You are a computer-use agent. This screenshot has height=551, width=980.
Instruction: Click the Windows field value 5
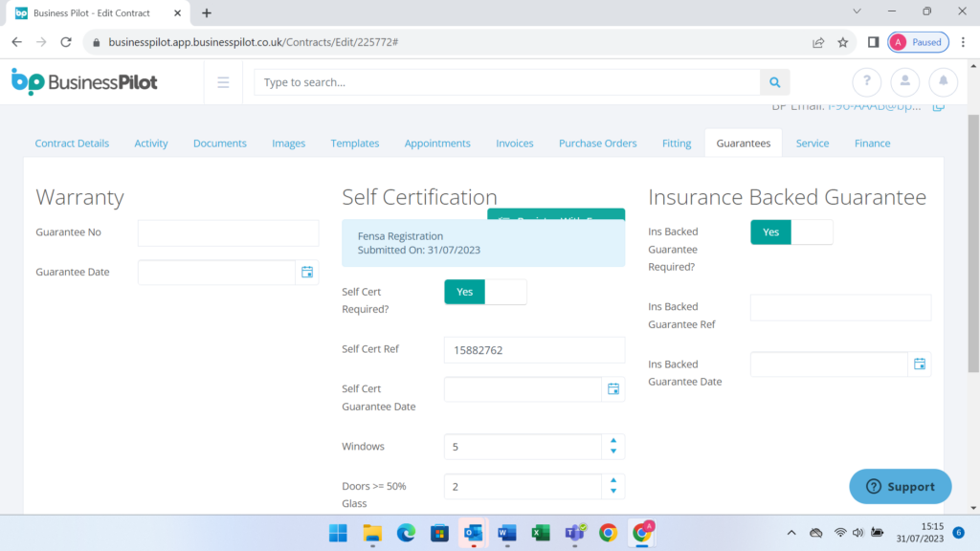[523, 447]
